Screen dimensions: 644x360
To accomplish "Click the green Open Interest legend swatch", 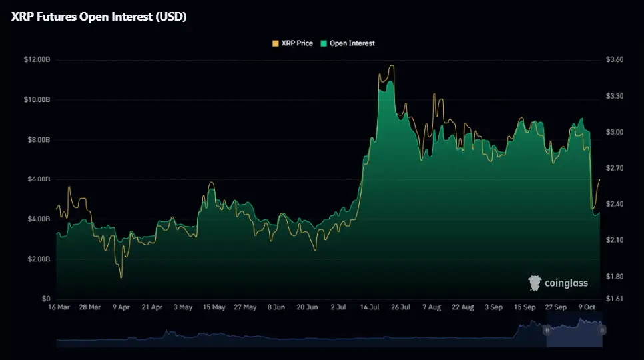I will [324, 43].
